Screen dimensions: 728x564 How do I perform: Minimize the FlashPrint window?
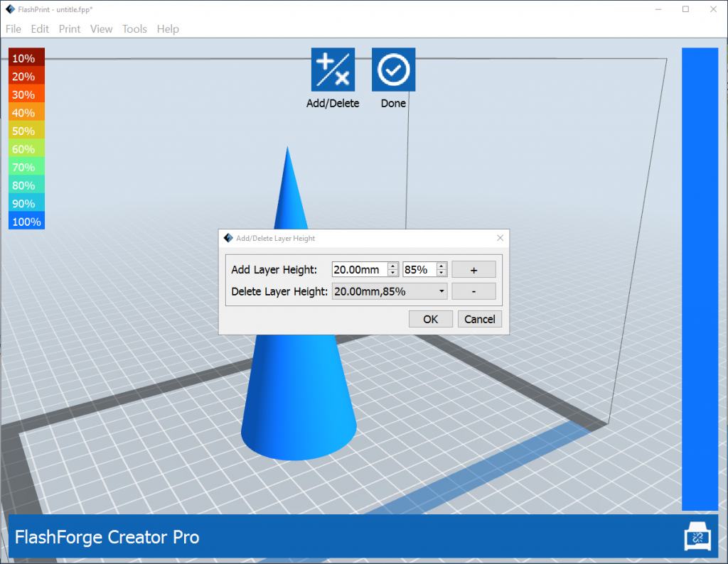click(658, 9)
